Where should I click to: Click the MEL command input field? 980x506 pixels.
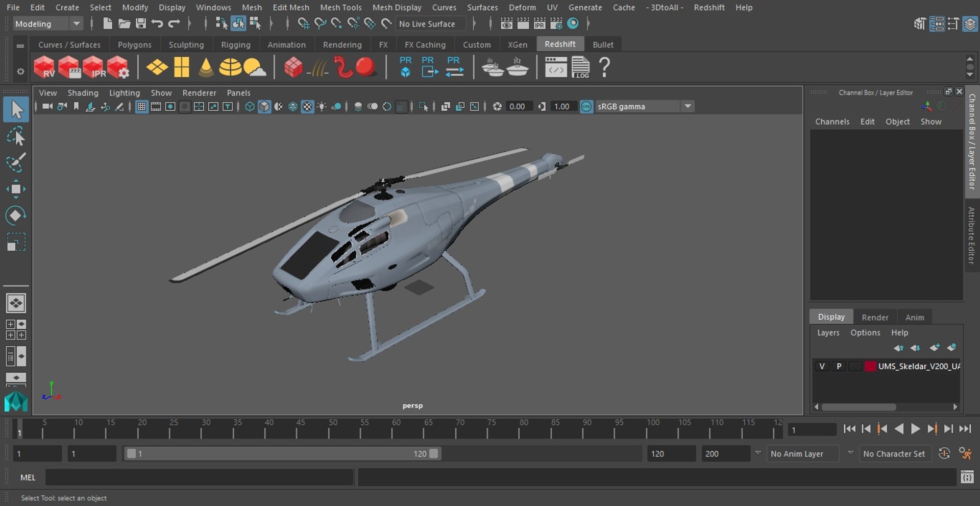click(199, 477)
